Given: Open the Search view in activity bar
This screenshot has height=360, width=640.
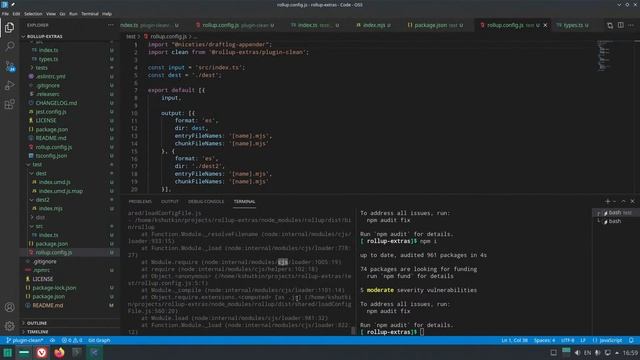Looking at the screenshot, I should point(9,46).
